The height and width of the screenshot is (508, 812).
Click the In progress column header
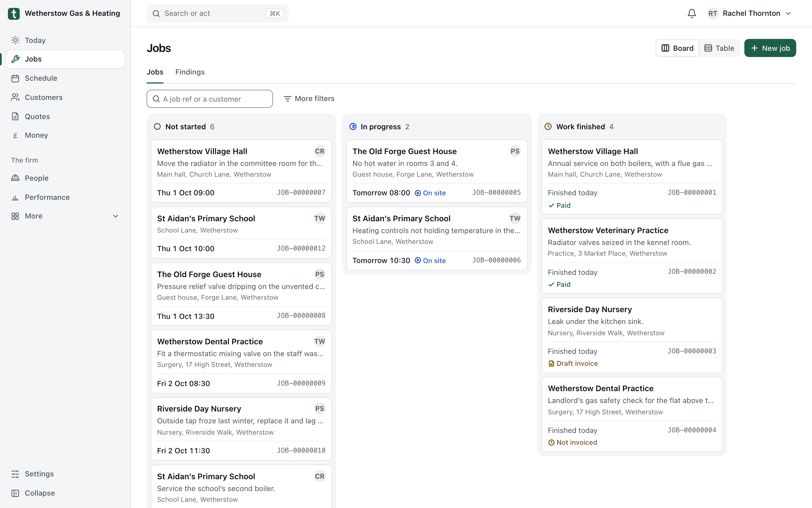point(379,127)
